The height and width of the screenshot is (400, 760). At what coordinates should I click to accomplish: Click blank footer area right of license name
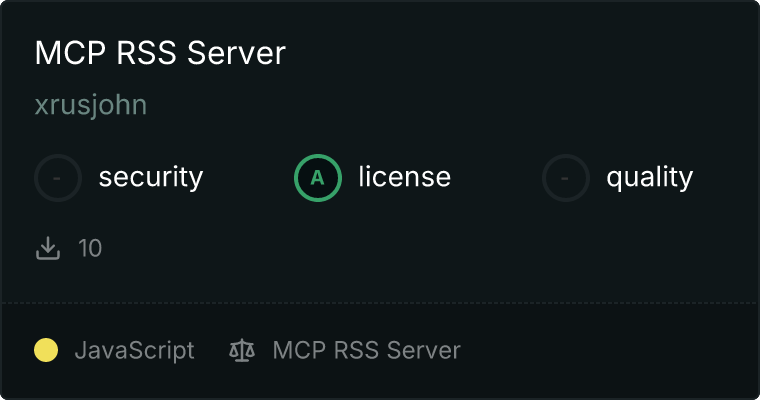point(610,351)
